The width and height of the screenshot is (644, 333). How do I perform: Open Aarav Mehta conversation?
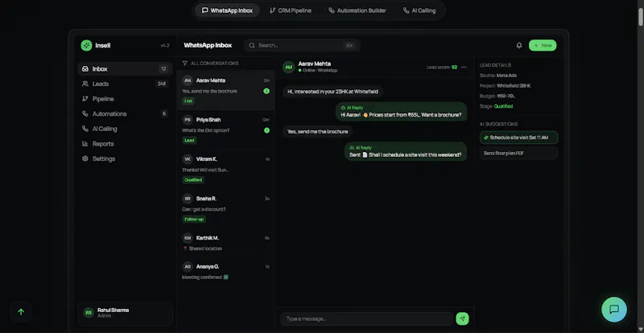[226, 90]
